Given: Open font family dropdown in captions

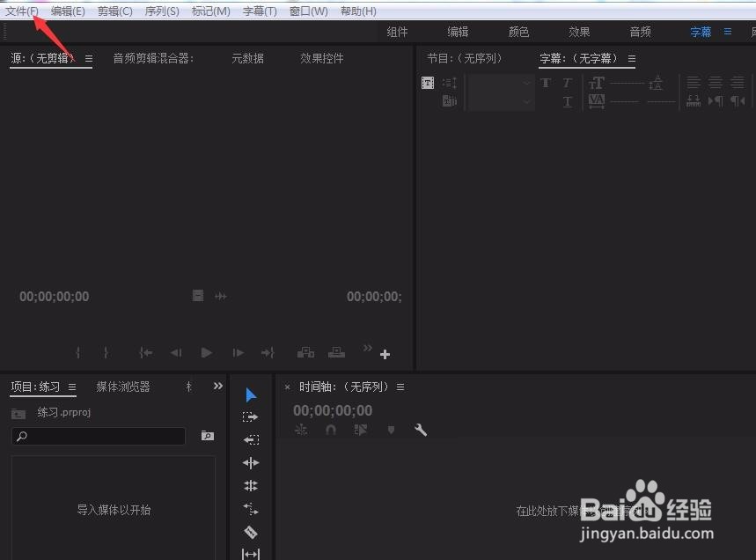Looking at the screenshot, I should [x=500, y=83].
